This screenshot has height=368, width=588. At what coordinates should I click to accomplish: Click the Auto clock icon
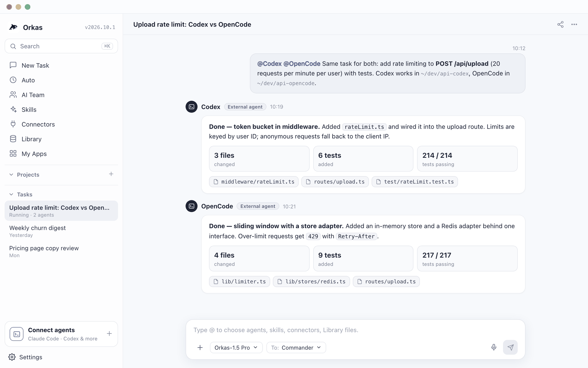pyautogui.click(x=13, y=80)
